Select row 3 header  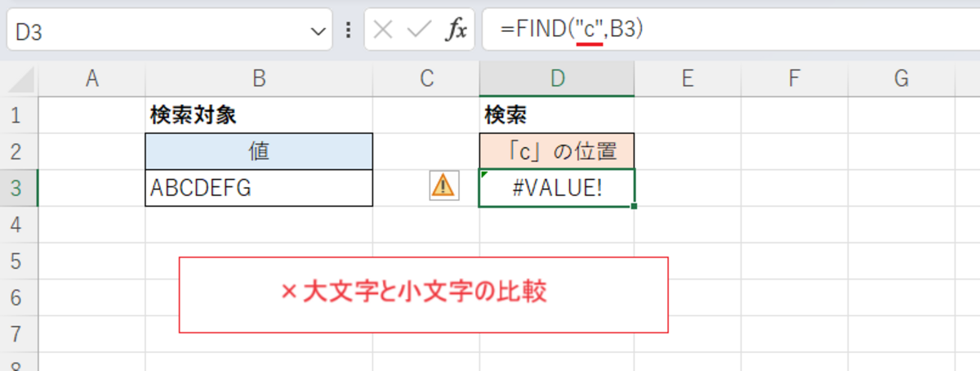tap(18, 188)
